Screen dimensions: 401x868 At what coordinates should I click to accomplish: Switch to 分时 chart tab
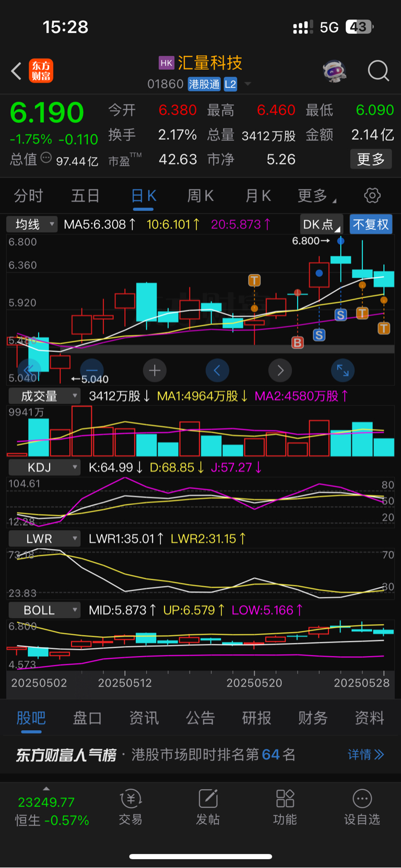coord(28,196)
